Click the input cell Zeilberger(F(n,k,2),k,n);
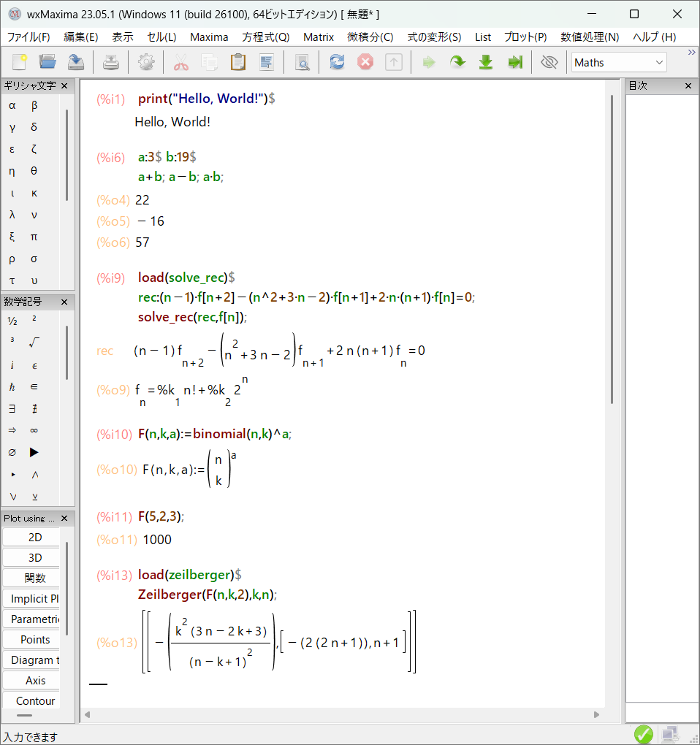Viewport: 700px width, 745px height. (208, 595)
